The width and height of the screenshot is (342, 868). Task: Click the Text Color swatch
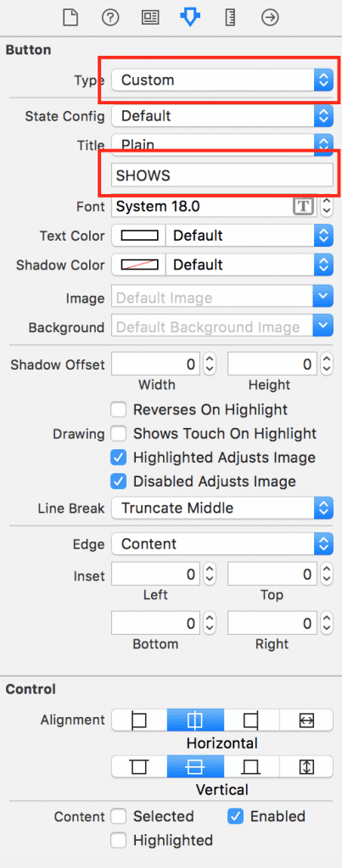pos(139,236)
